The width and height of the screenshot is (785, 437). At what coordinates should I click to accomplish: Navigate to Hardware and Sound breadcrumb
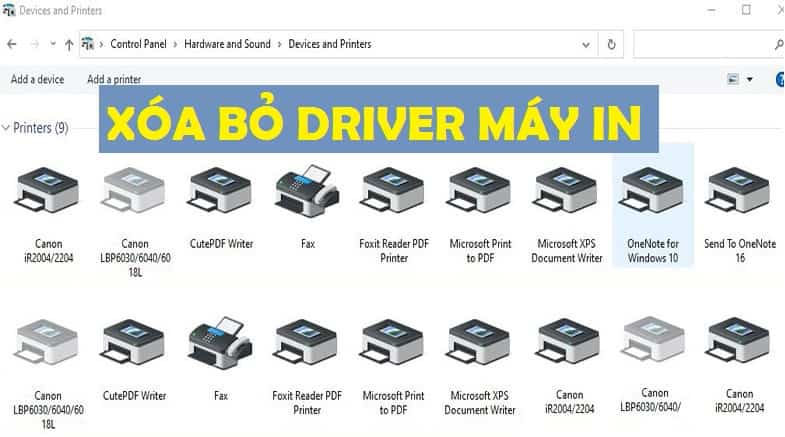[x=227, y=44]
